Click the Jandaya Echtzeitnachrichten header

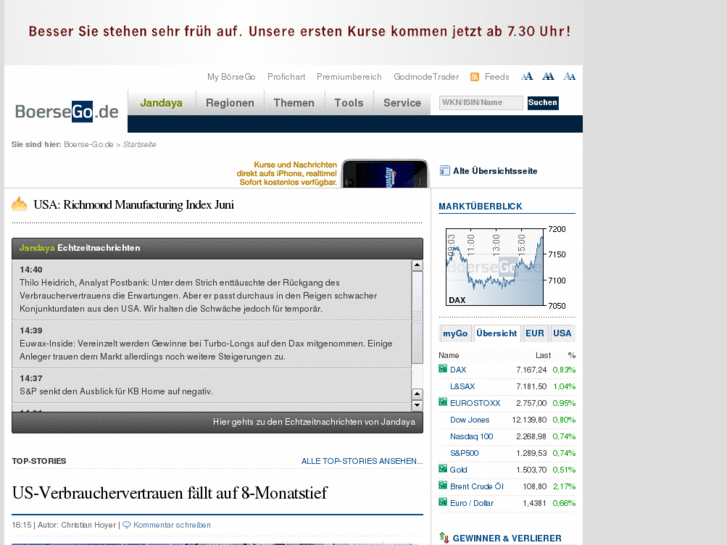click(x=217, y=248)
